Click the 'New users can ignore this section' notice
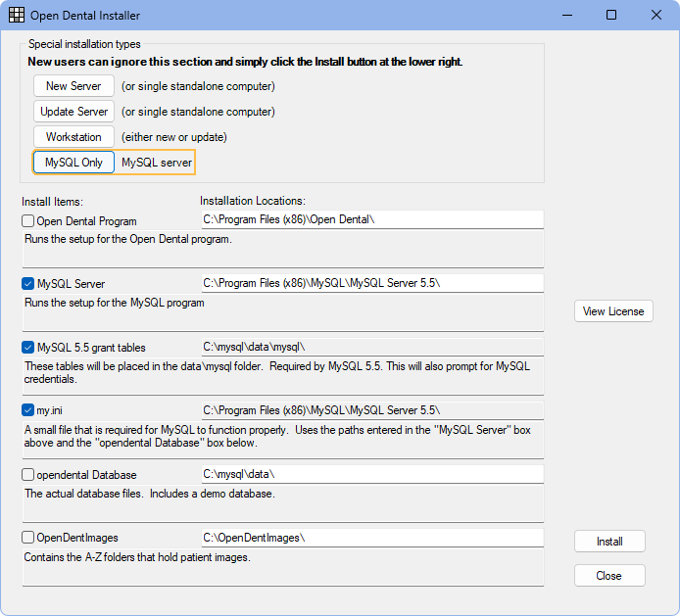The height and width of the screenshot is (616, 680). (x=245, y=62)
